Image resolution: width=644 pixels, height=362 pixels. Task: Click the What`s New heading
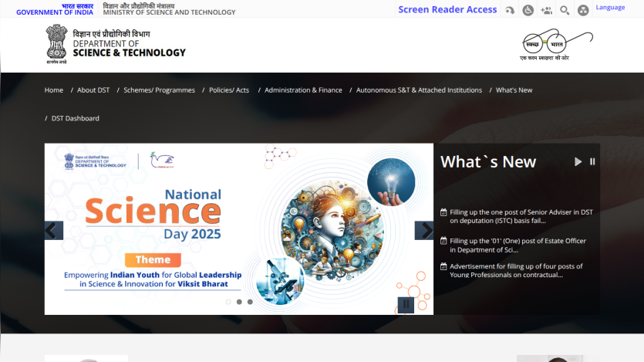488,162
